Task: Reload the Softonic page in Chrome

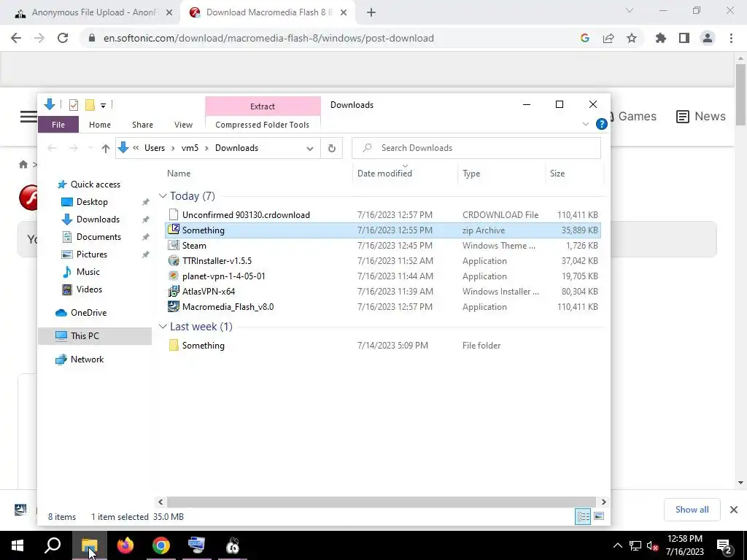Action: [63, 38]
